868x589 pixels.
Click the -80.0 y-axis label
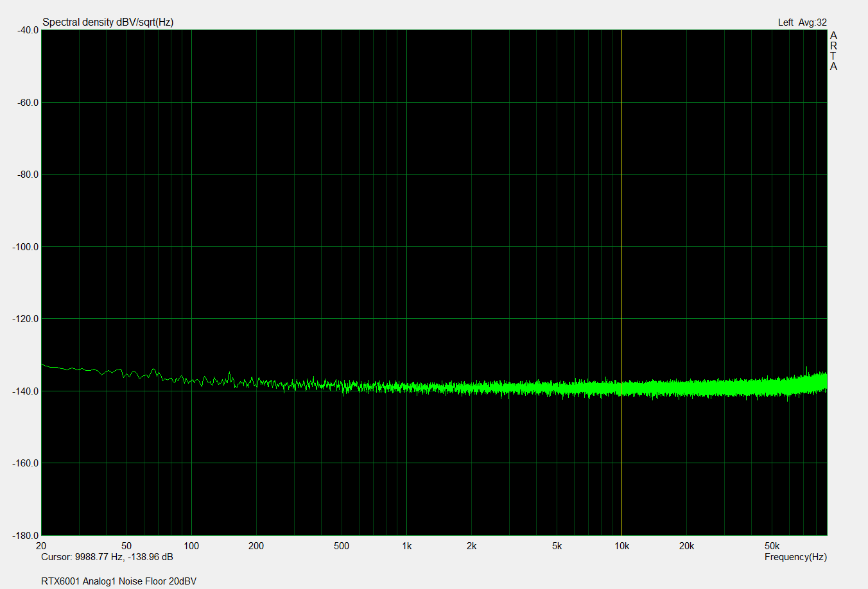click(28, 175)
